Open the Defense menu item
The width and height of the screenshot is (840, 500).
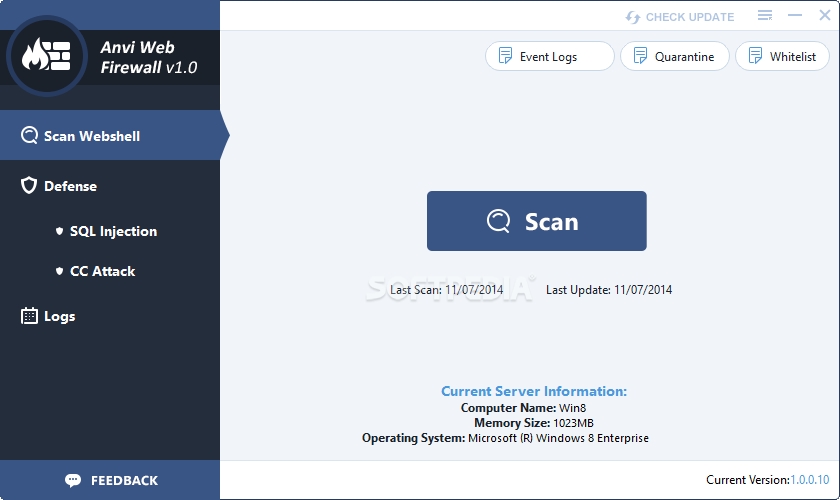tap(70, 186)
